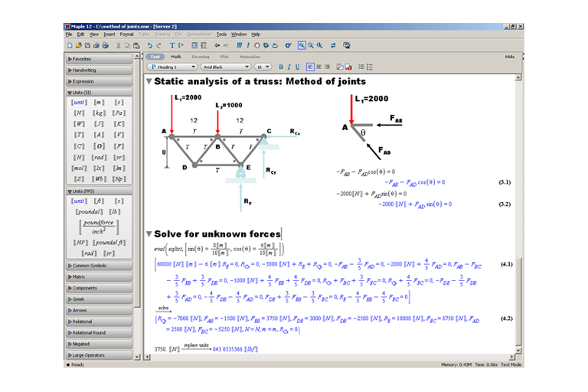Align text right
The height and width of the screenshot is (392, 588).
click(327, 67)
